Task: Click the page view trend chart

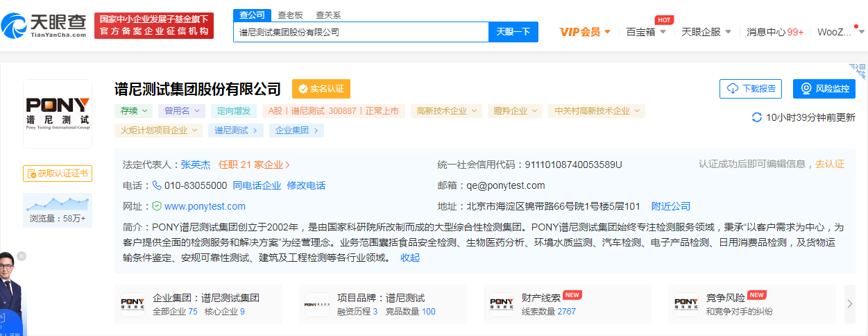Action: [58, 203]
